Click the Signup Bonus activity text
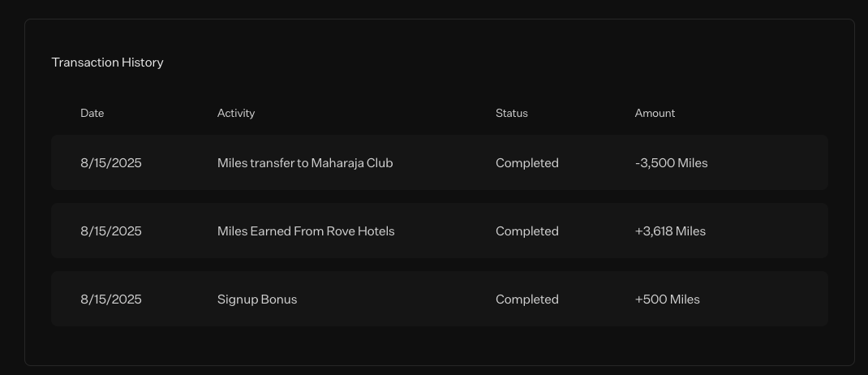This screenshot has height=375, width=868. 257,300
